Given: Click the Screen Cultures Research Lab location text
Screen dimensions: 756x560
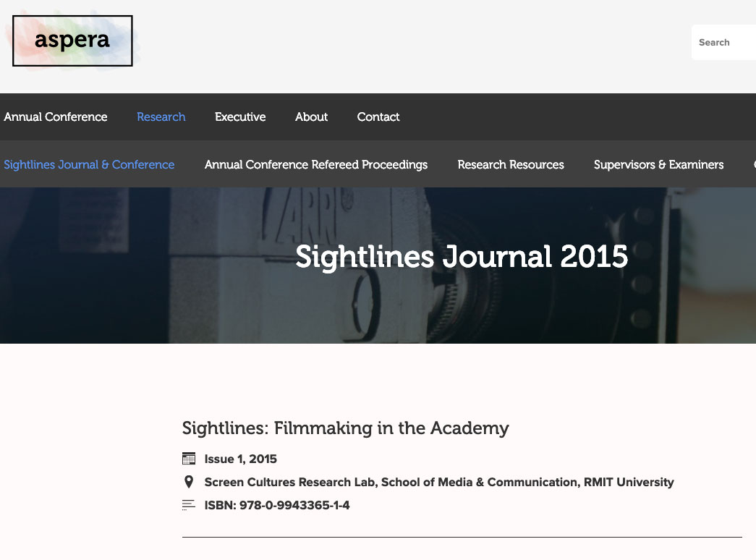Looking at the screenshot, I should pyautogui.click(x=439, y=482).
